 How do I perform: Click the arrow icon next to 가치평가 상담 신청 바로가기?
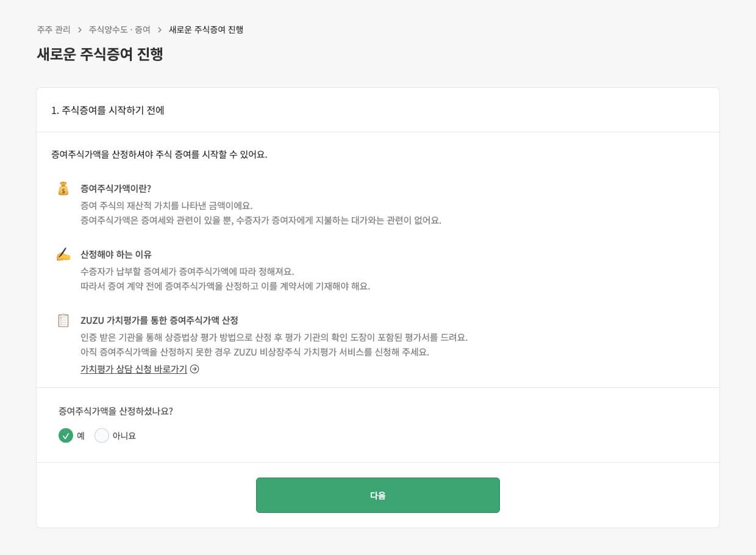click(x=194, y=369)
